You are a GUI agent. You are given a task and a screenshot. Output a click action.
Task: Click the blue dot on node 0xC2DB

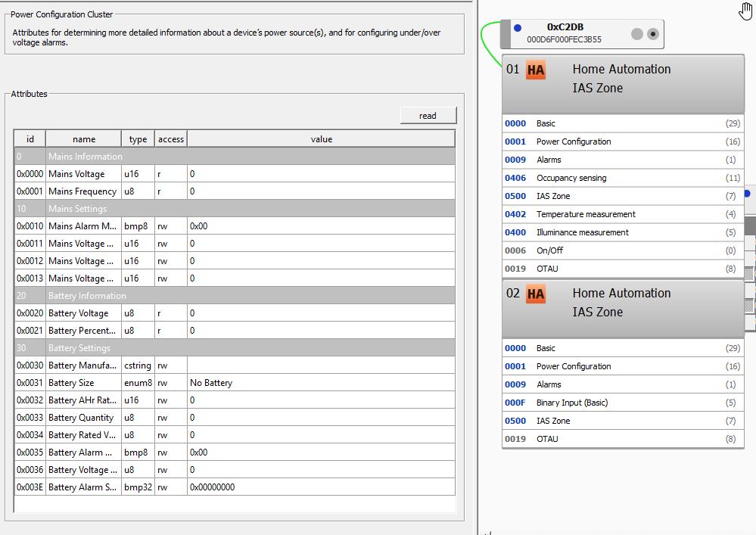coord(518,28)
